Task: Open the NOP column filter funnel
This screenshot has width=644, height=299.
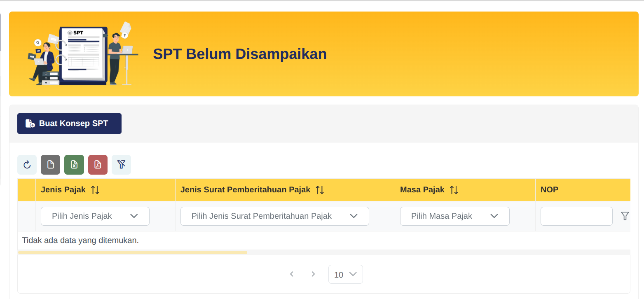Action: coord(625,215)
